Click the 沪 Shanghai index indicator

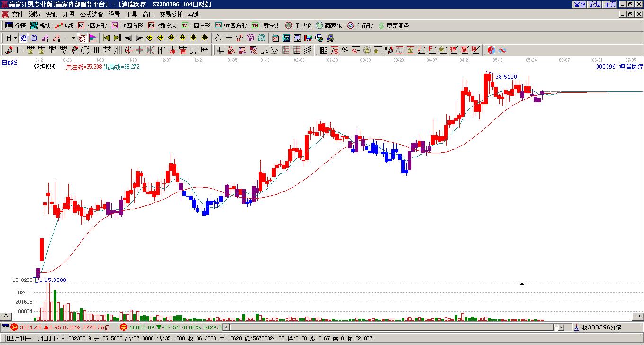(14, 327)
